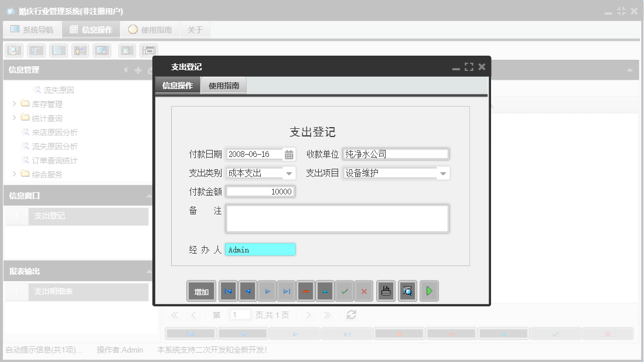Expand the 综合服务 folder
The image size is (644, 362).
click(x=13, y=173)
